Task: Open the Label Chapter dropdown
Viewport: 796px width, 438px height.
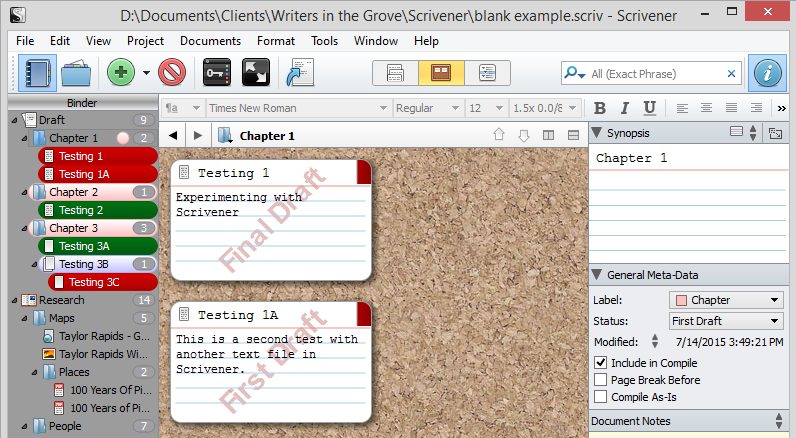Action: coord(726,300)
